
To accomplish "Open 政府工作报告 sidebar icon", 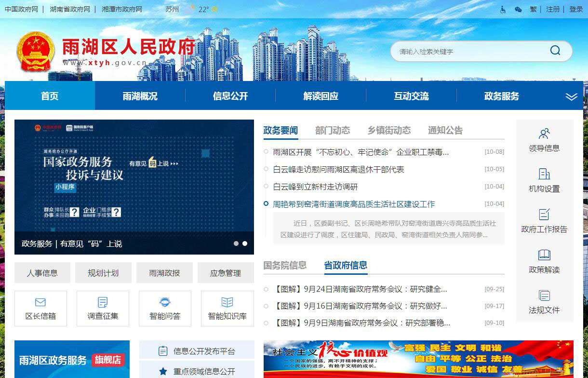I will (544, 215).
